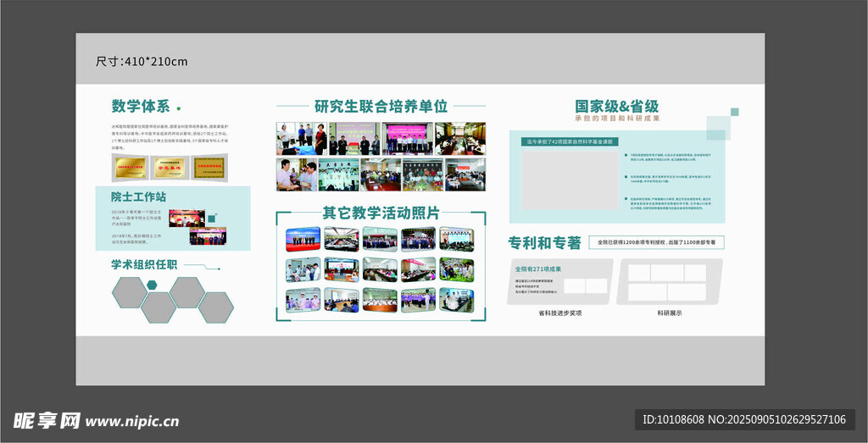Click the small teal square beside 国家级&省级
The image size is (868, 443).
pyautogui.click(x=735, y=112)
